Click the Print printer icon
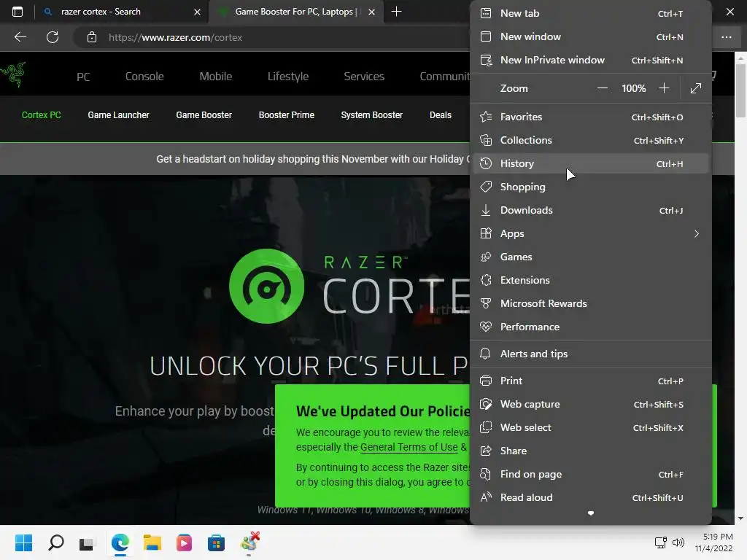 point(485,381)
